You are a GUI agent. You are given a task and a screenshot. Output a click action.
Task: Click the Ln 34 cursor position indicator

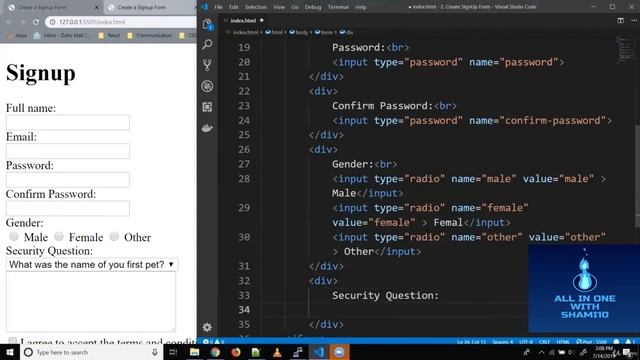pyautogui.click(x=471, y=342)
